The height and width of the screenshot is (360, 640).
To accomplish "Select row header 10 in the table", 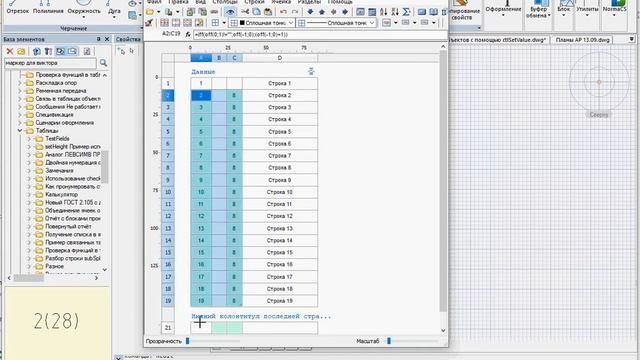I will tap(168, 192).
